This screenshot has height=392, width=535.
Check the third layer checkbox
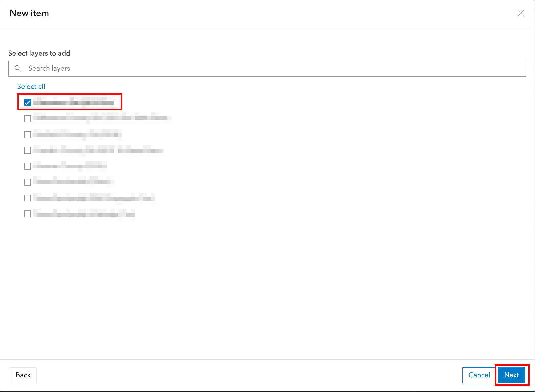pos(27,134)
